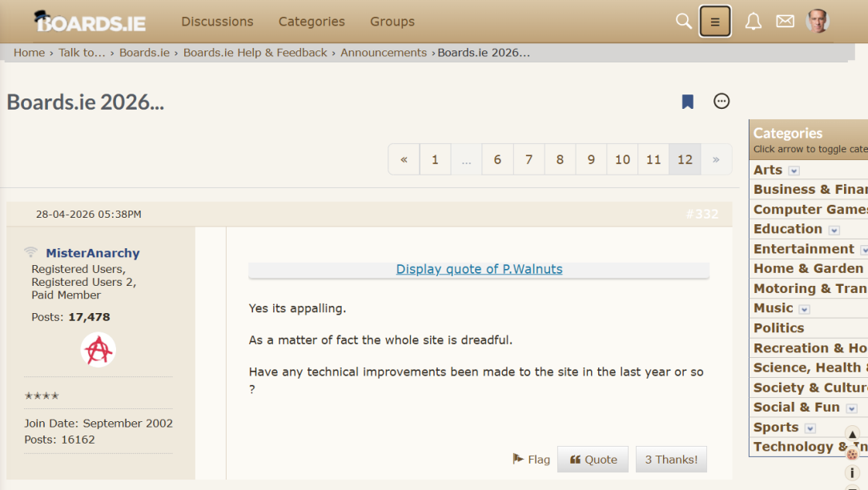Click the scroll-to-top arrow icon

853,434
